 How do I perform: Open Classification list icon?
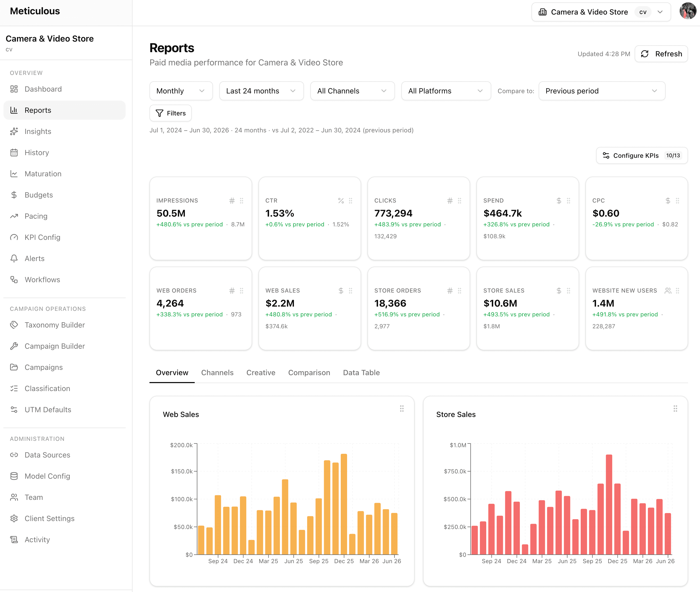(14, 388)
